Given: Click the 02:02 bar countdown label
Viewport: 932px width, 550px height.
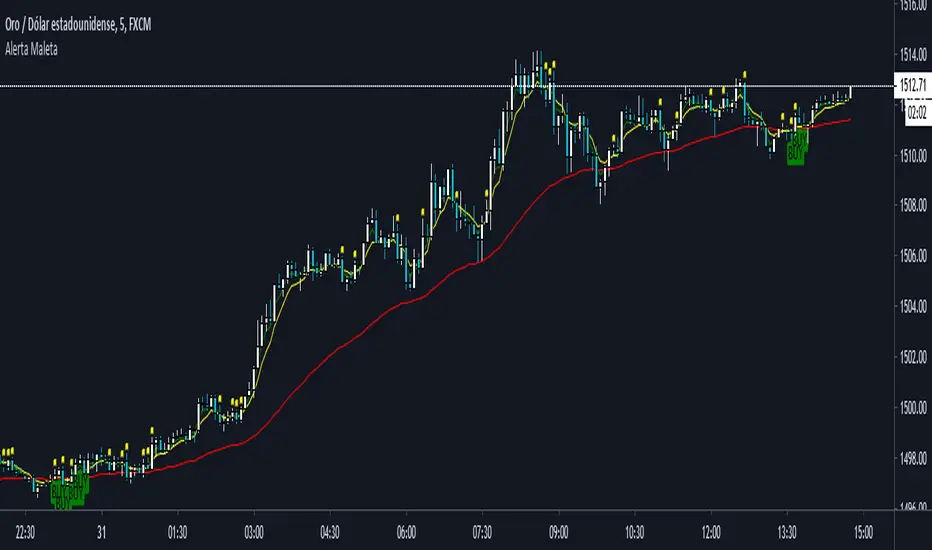Looking at the screenshot, I should 914,114.
